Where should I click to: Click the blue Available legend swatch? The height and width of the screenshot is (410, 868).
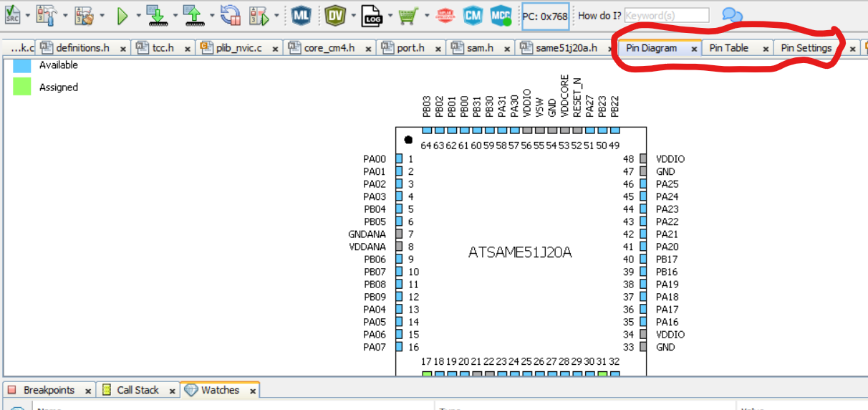(22, 65)
